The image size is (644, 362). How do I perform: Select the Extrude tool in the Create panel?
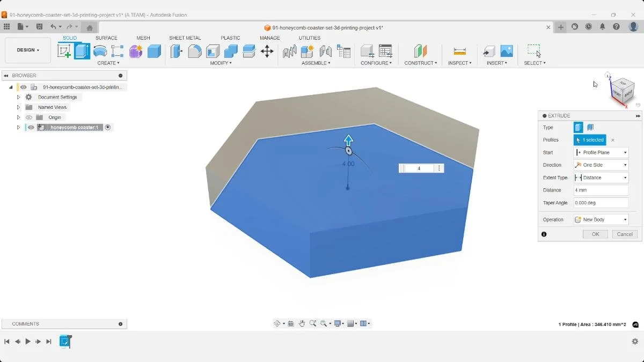tap(82, 50)
